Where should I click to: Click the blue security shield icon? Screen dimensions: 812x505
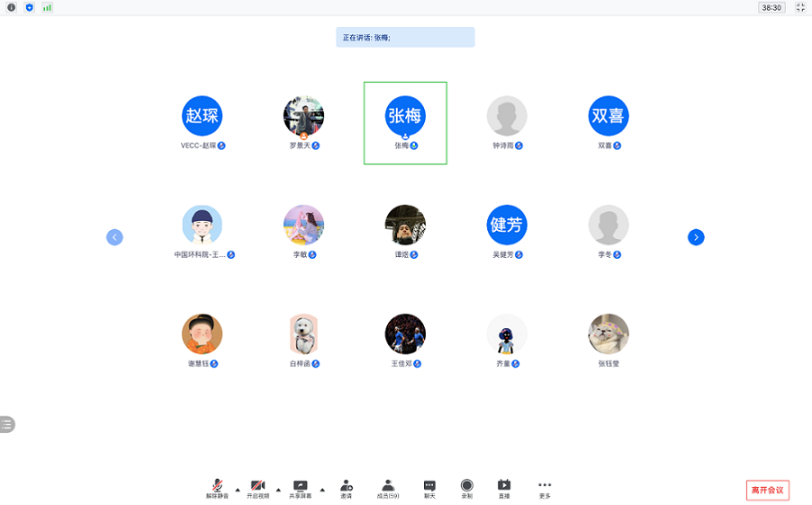(29, 7)
